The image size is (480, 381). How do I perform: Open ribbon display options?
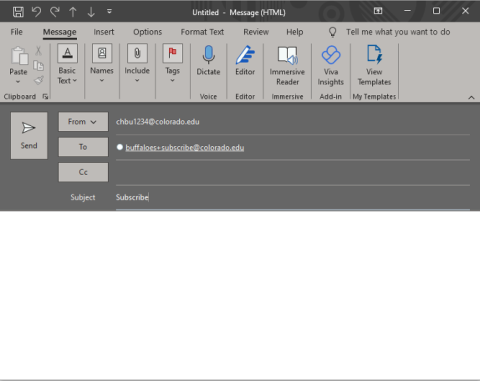[378, 11]
